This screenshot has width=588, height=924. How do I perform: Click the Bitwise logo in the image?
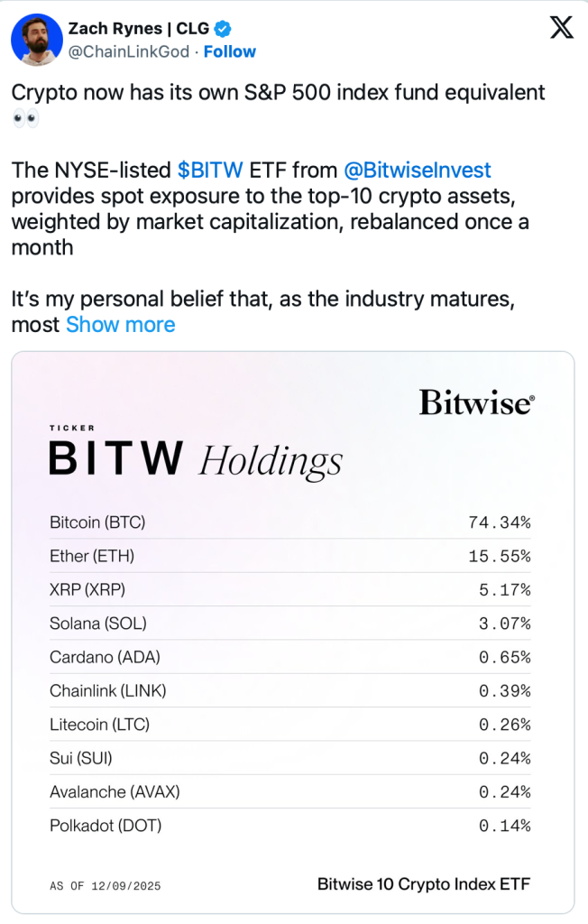click(476, 402)
